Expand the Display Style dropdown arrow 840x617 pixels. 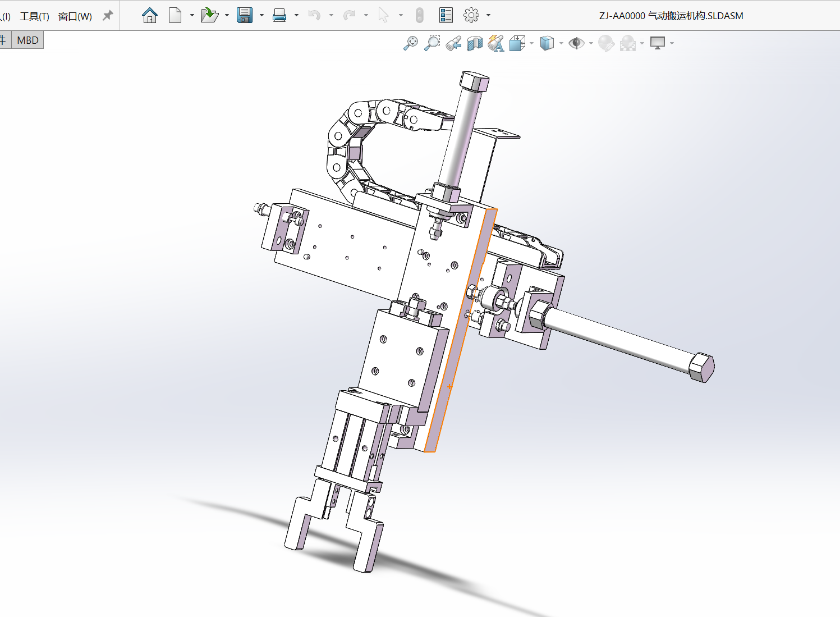coord(561,43)
